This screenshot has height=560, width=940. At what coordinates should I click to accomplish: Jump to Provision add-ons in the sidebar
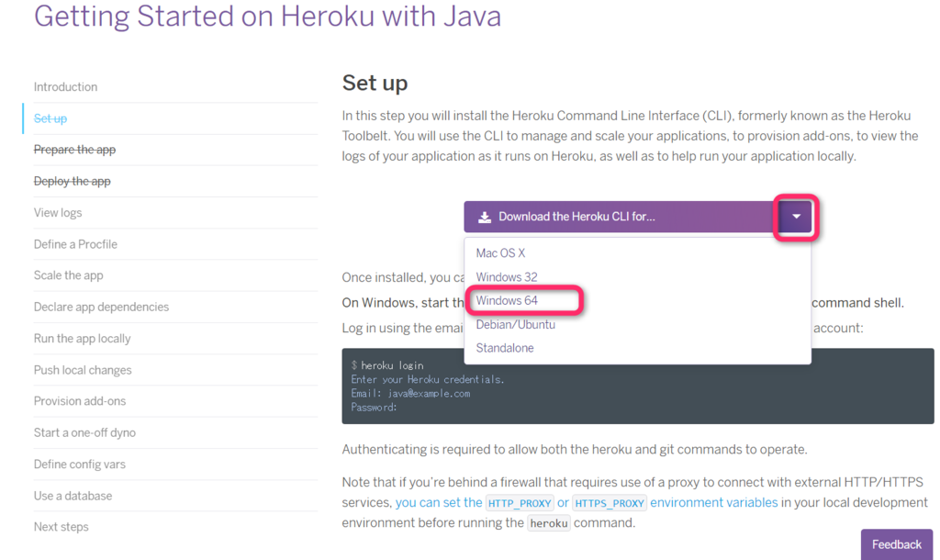(x=80, y=401)
